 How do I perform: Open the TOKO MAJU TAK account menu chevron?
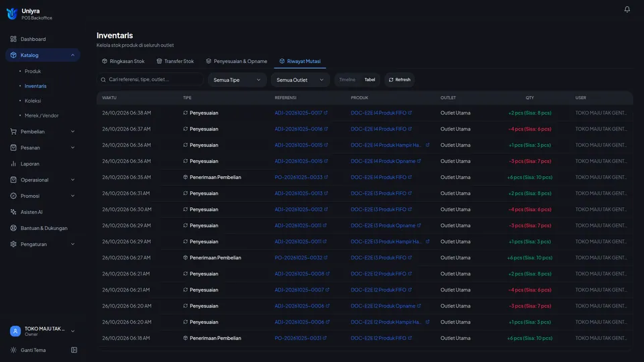(72, 331)
